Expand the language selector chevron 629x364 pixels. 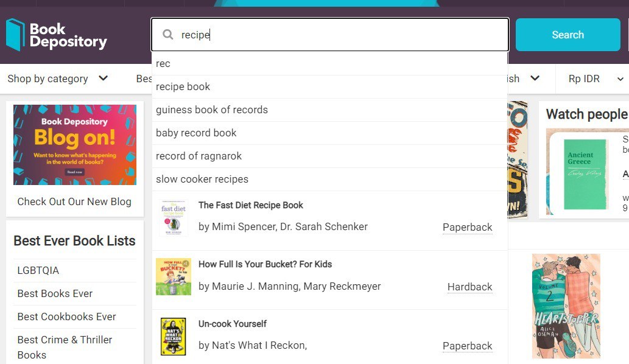[x=535, y=79]
